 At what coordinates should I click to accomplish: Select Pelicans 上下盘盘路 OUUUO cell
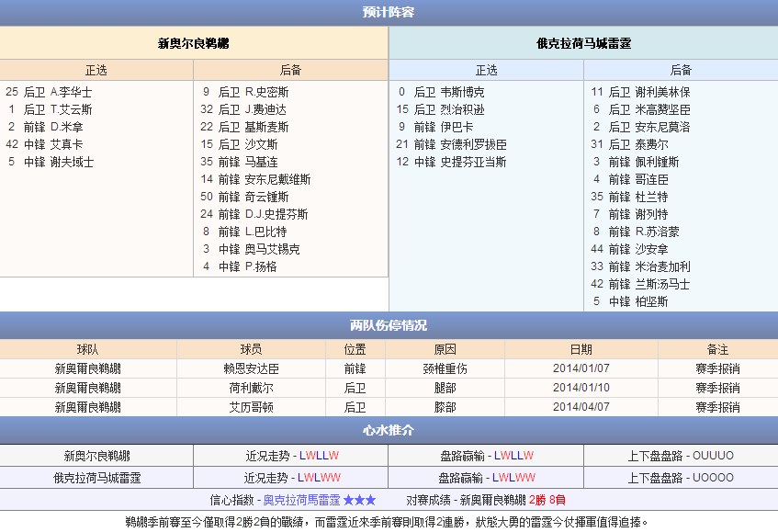point(681,456)
